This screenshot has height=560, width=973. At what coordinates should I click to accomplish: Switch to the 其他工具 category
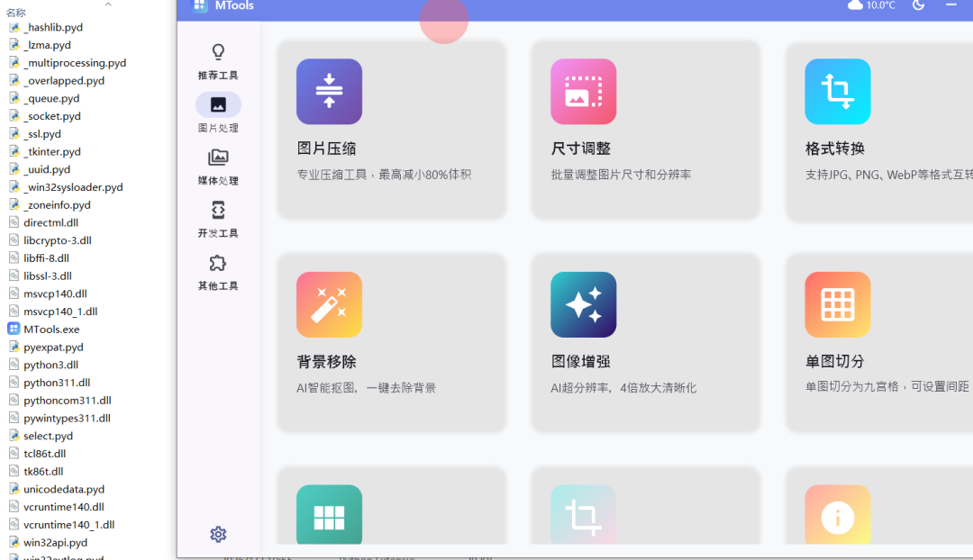218,262
